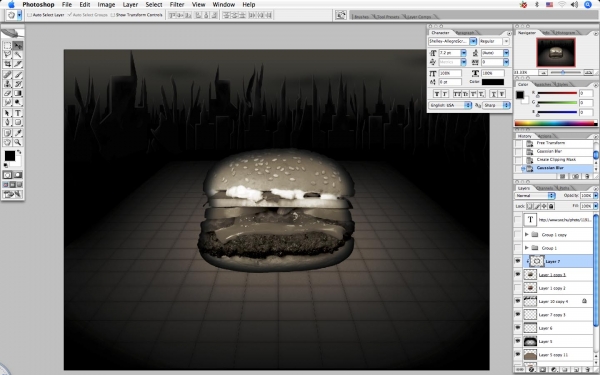
Task: Select the Hand tool
Action: coord(7,142)
